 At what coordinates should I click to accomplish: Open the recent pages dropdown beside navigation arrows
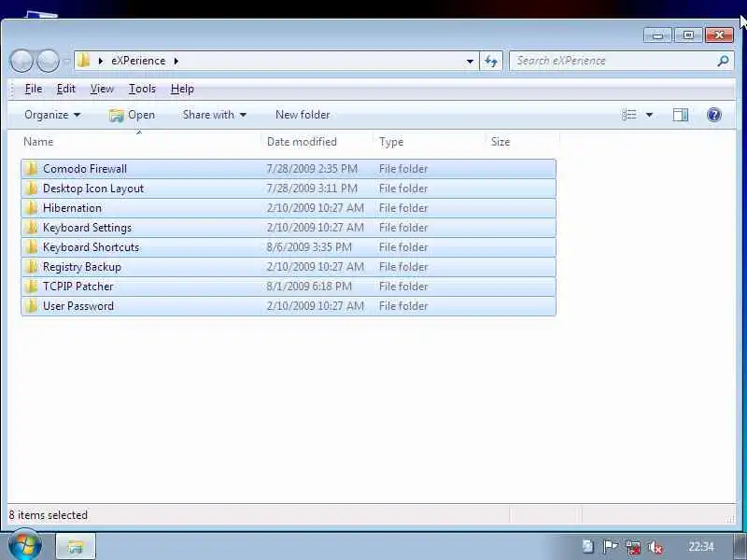click(66, 61)
